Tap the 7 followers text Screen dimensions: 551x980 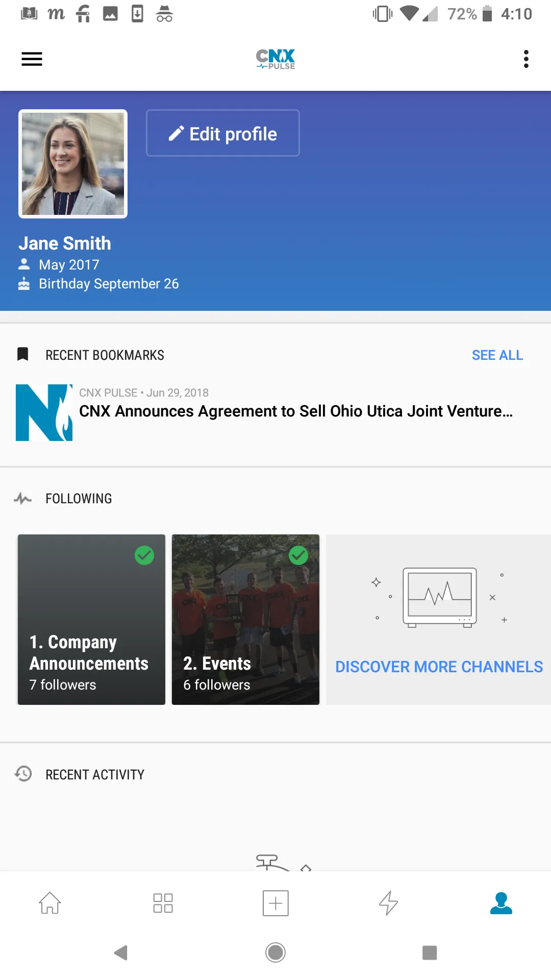(x=63, y=685)
